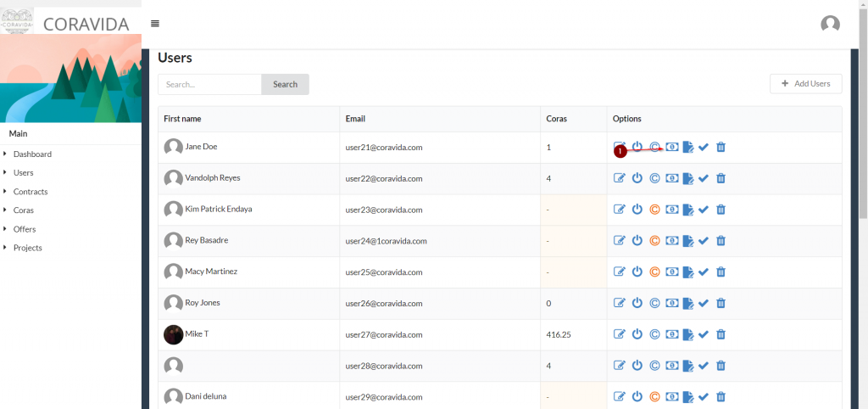The image size is (868, 409).
Task: Click the money icon for Dani deluna
Action: tap(671, 396)
